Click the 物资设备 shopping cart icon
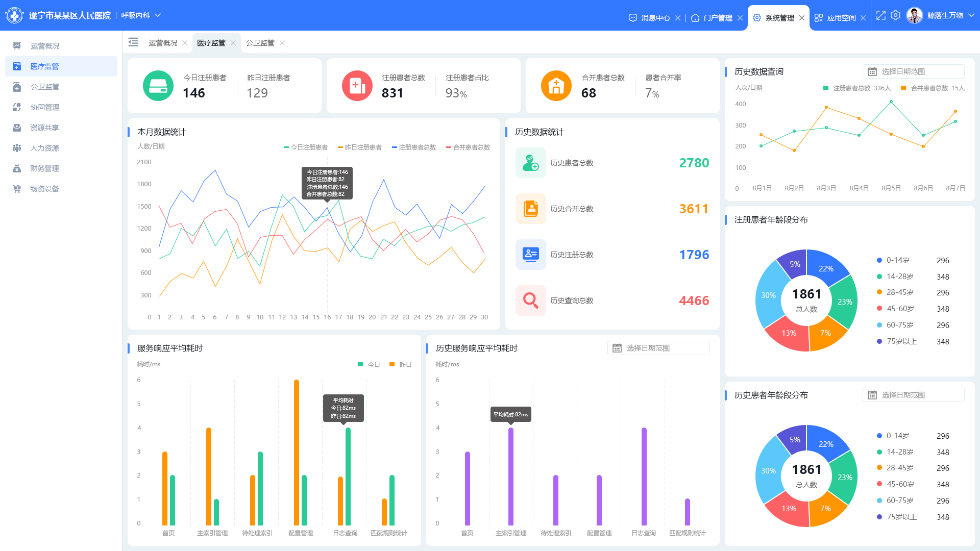Image resolution: width=980 pixels, height=551 pixels. coord(17,189)
